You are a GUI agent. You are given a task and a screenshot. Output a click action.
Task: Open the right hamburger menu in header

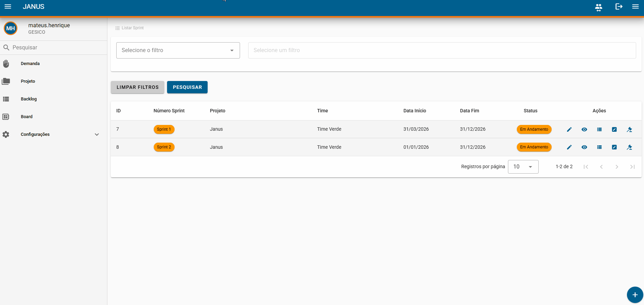click(635, 6)
